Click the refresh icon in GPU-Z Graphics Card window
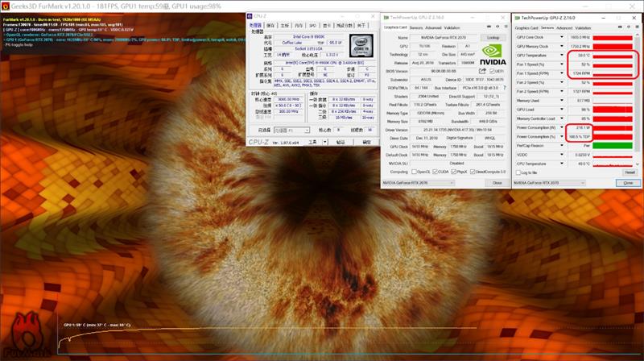Screen dimensions: 644x361 pyautogui.click(x=497, y=27)
